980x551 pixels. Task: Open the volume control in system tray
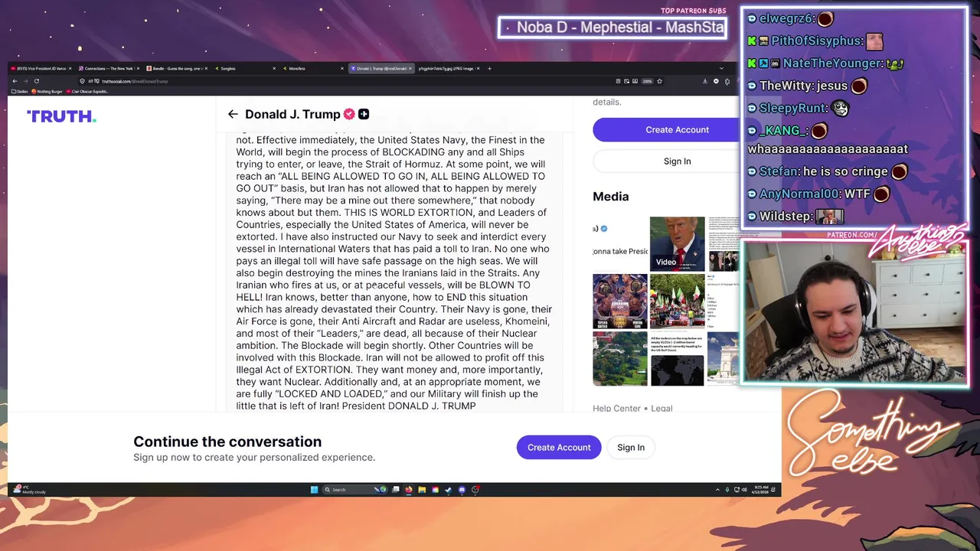click(x=744, y=490)
